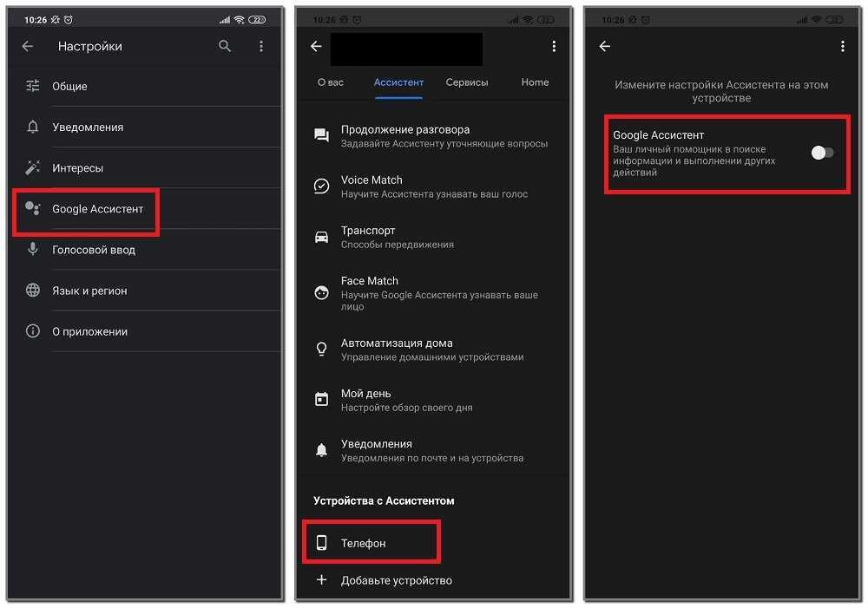Tap the Face Match face icon

pos(322,292)
